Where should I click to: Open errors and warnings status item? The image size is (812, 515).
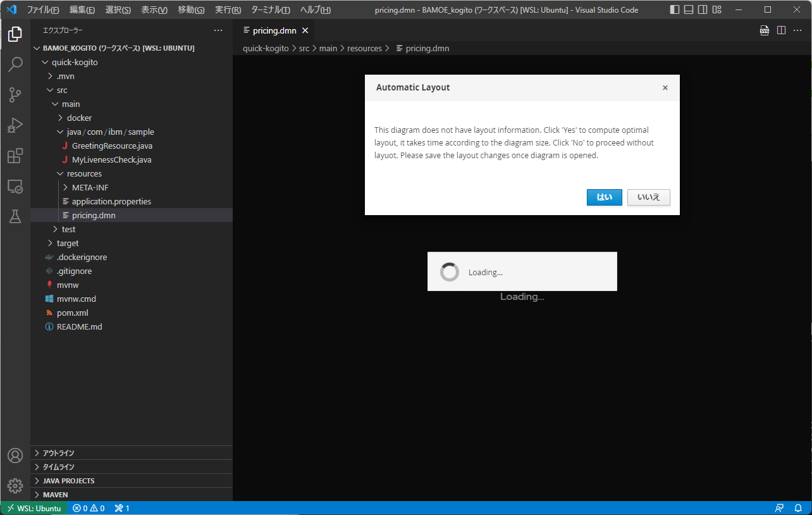[89, 508]
